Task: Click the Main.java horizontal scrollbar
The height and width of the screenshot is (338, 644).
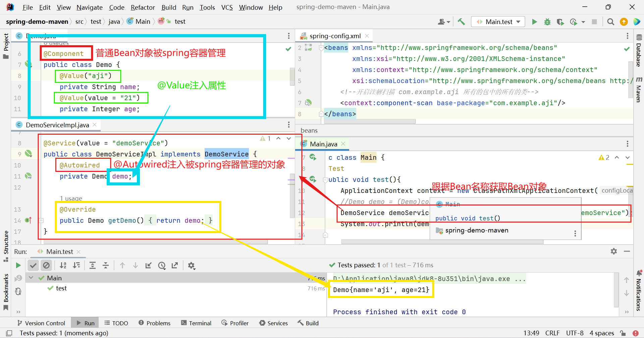Action: point(442,242)
